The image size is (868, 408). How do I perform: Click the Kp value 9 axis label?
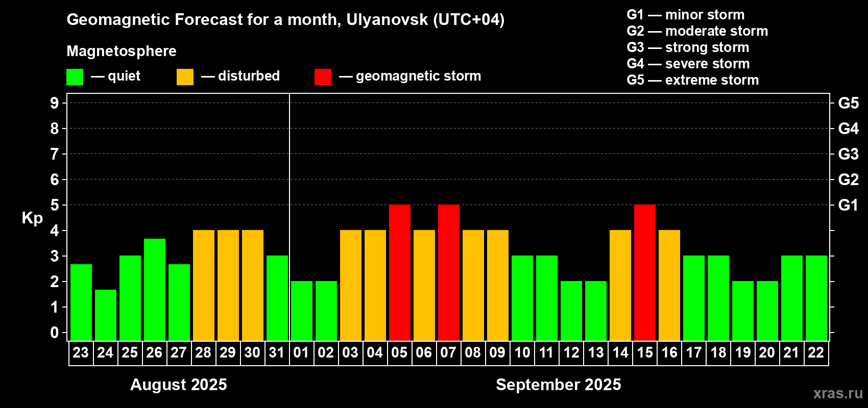tap(55, 103)
